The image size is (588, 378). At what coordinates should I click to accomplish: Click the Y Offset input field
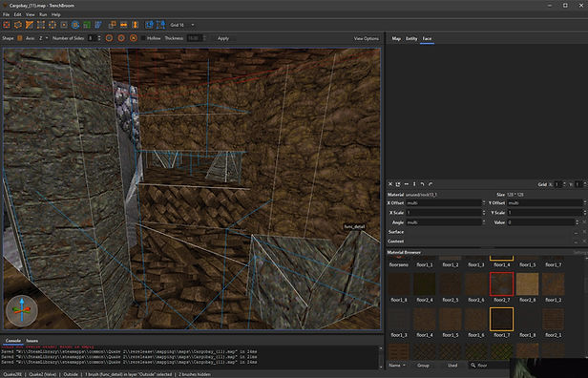544,203
